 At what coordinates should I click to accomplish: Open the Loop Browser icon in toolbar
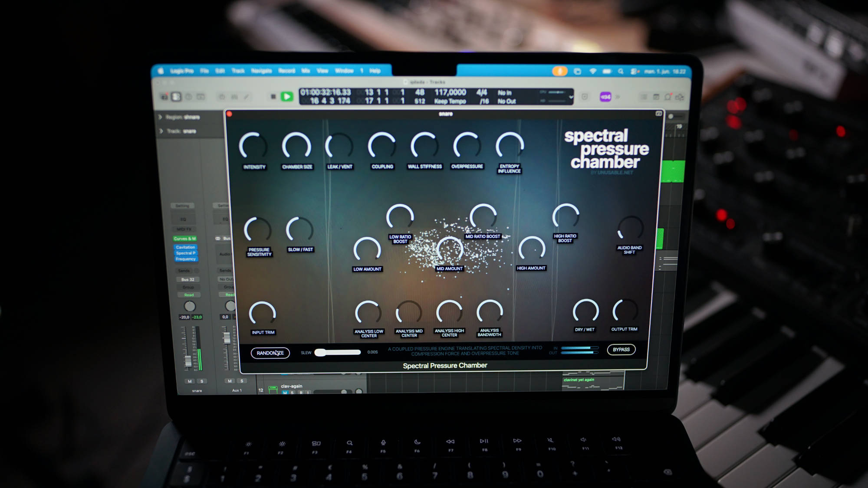668,97
